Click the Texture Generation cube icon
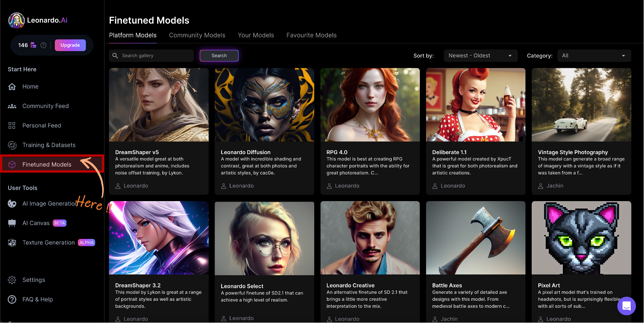This screenshot has width=644, height=323. (12, 243)
